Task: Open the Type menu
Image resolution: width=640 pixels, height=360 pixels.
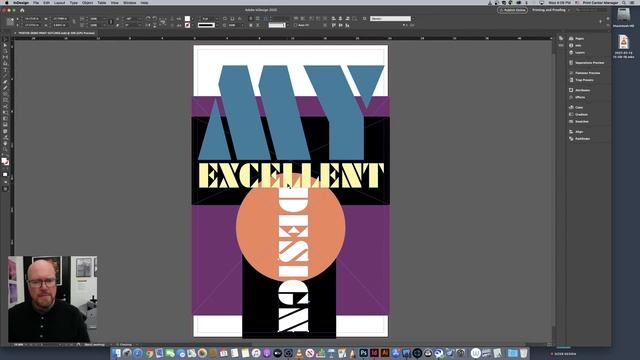Action: [73, 2]
